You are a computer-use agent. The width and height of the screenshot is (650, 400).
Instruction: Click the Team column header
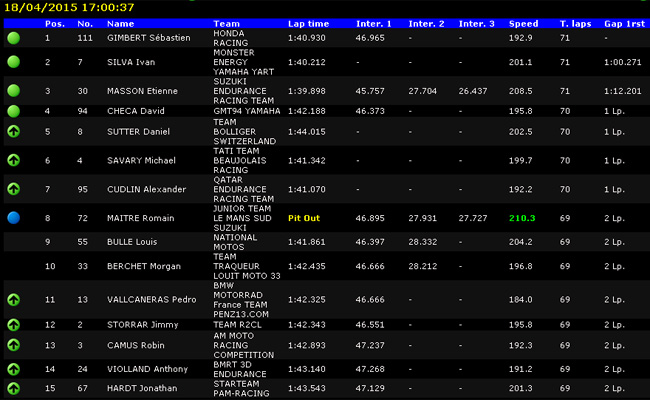click(x=224, y=22)
